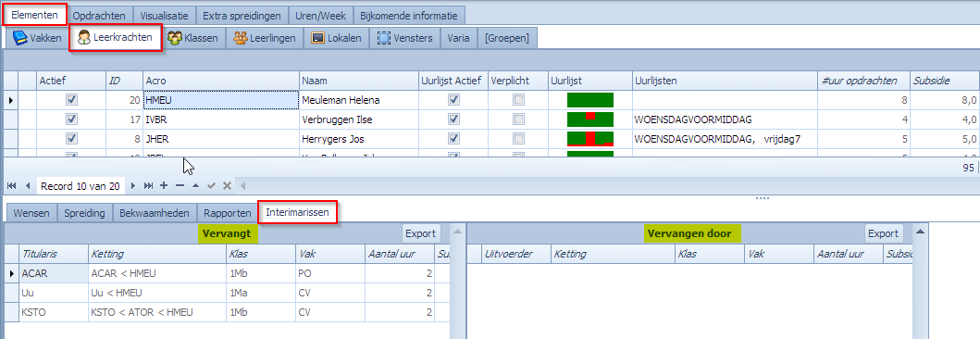Toggle Actief checkbox for HMEU

pos(72,99)
